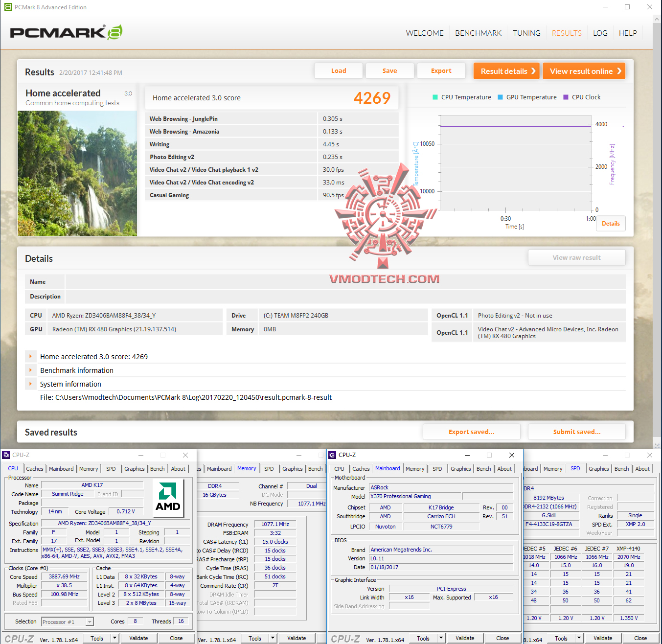Click Export saved... button

pos(472,432)
